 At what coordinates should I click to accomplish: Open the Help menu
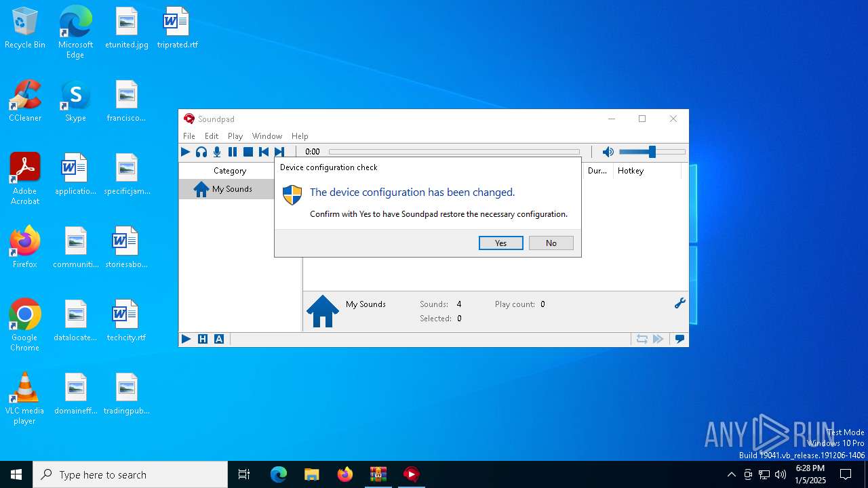click(x=300, y=136)
